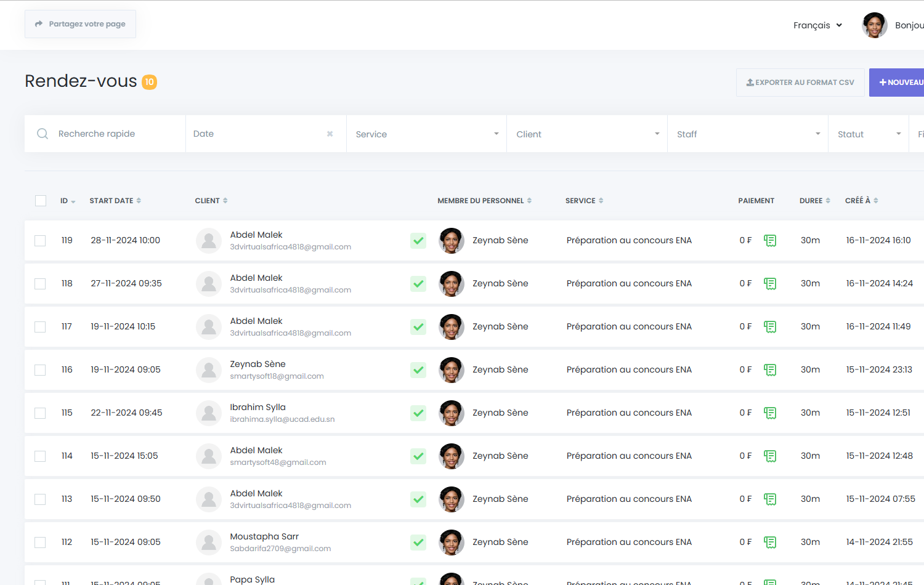Click Abdel Malek avatar in row 117

coord(209,327)
